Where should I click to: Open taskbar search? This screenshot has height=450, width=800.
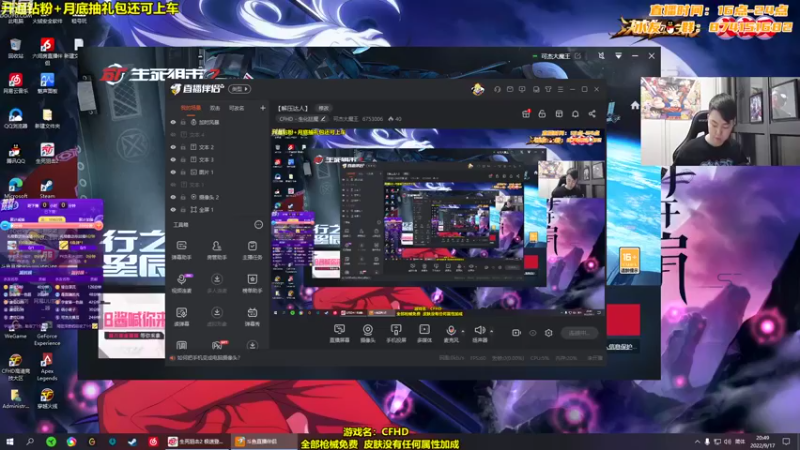click(x=30, y=441)
